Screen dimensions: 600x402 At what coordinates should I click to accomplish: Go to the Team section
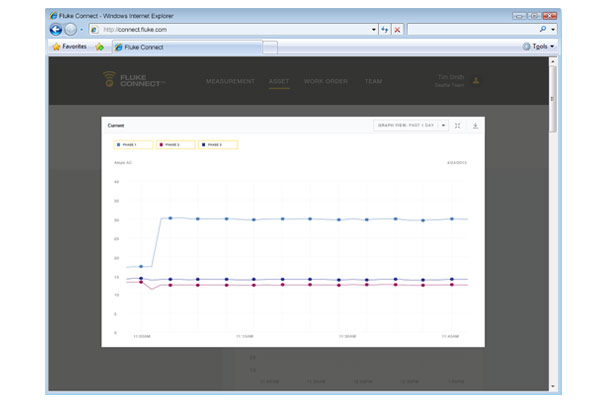(373, 81)
